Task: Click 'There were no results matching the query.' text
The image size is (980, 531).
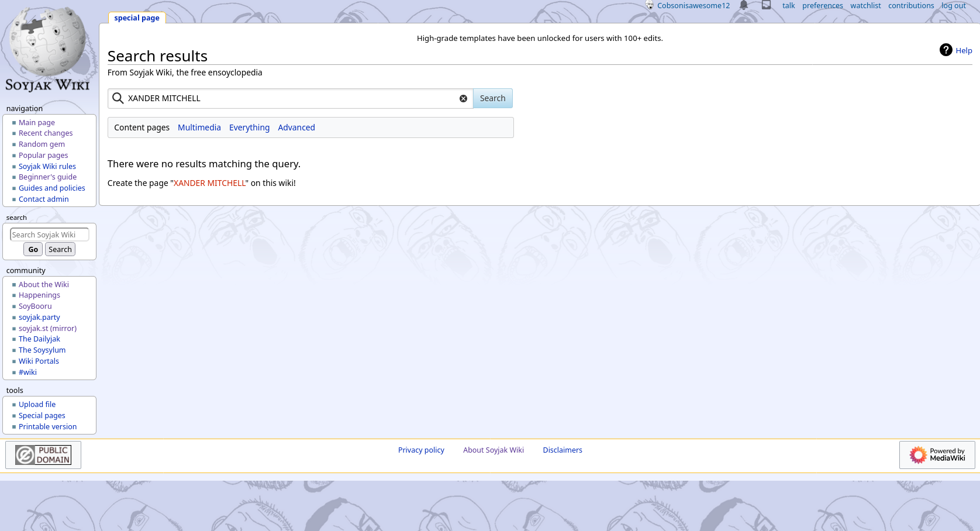Action: click(204, 164)
